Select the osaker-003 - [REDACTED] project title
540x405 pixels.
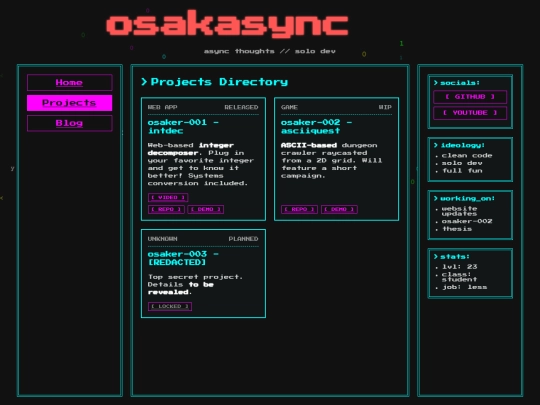[x=183, y=258]
